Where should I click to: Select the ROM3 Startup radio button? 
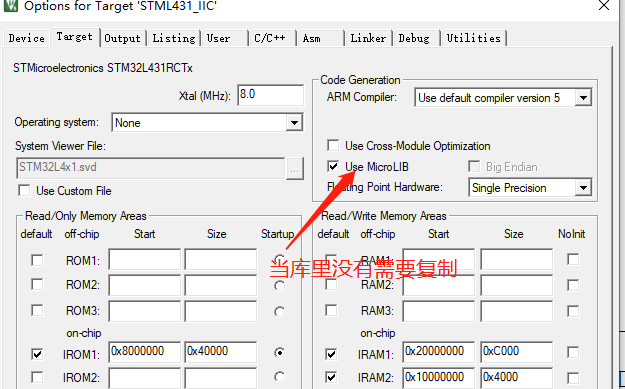click(279, 311)
